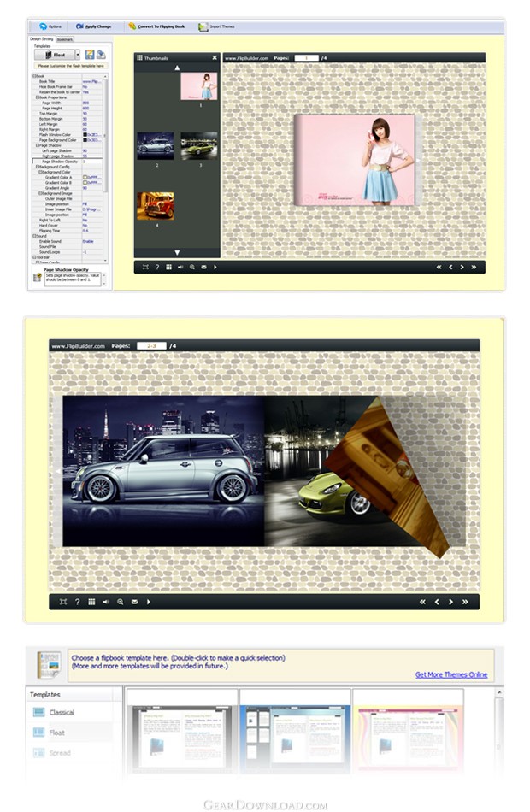Click help question mark in top viewer
This screenshot has width=530, height=812.
tap(157, 267)
